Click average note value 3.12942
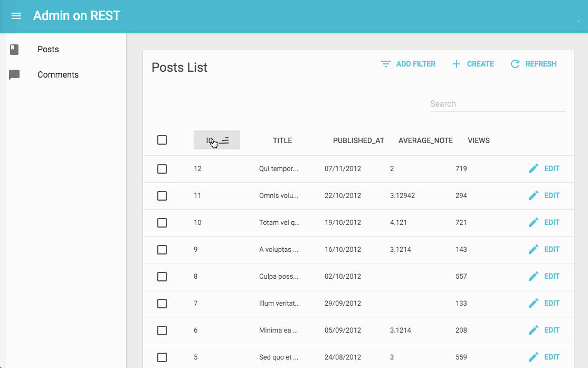This screenshot has width=588, height=368. click(x=402, y=195)
